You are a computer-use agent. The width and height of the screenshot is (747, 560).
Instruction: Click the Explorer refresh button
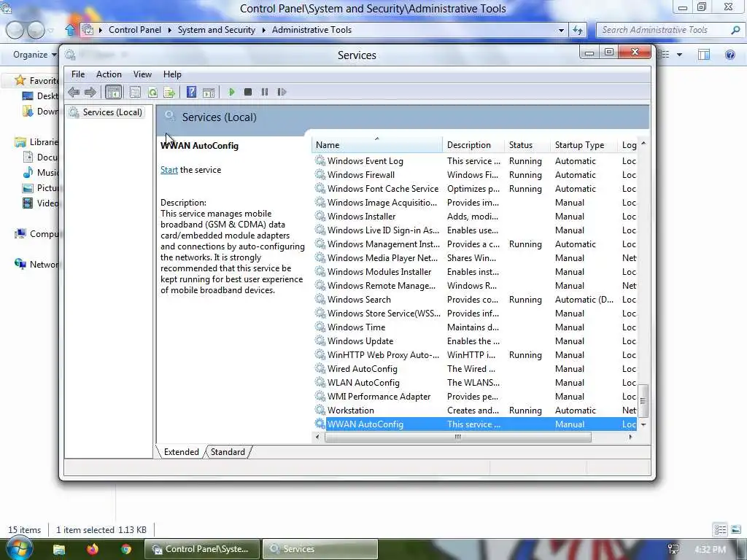pos(578,30)
